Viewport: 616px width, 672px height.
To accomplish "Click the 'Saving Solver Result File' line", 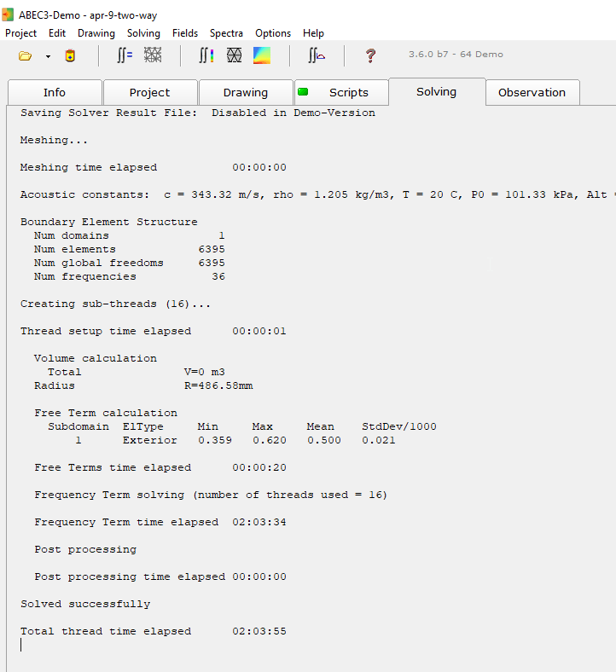I will (198, 113).
